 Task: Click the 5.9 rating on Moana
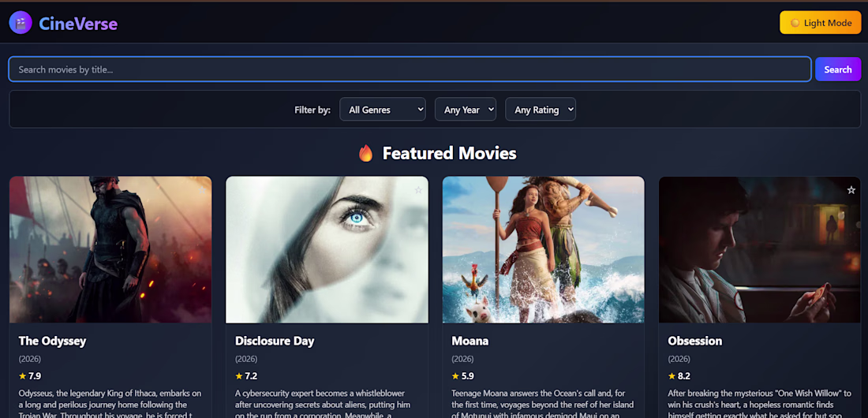(x=462, y=376)
